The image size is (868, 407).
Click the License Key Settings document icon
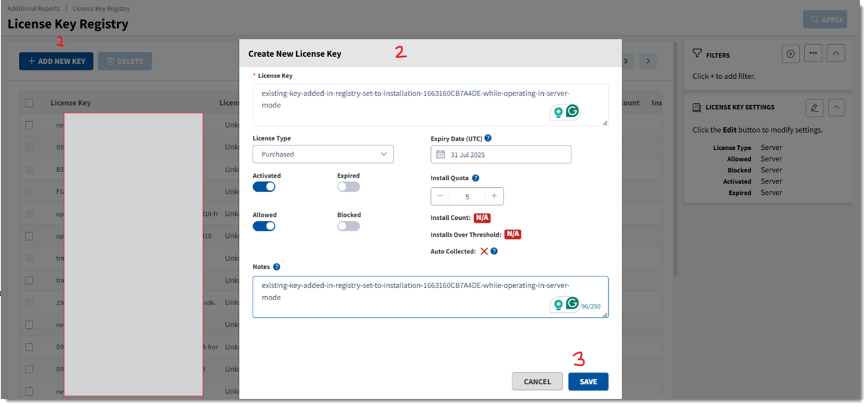coord(697,107)
